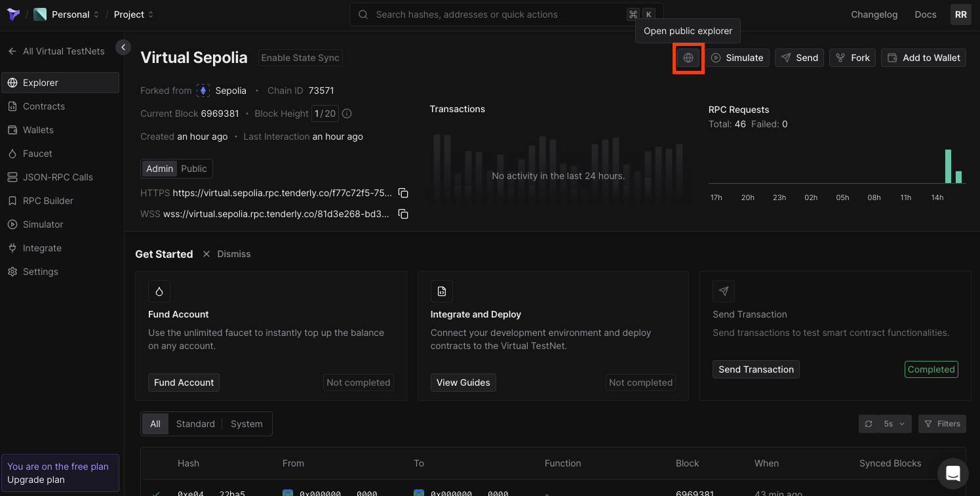This screenshot has height=496, width=980.
Task: Click the Hash column header
Action: click(188, 463)
